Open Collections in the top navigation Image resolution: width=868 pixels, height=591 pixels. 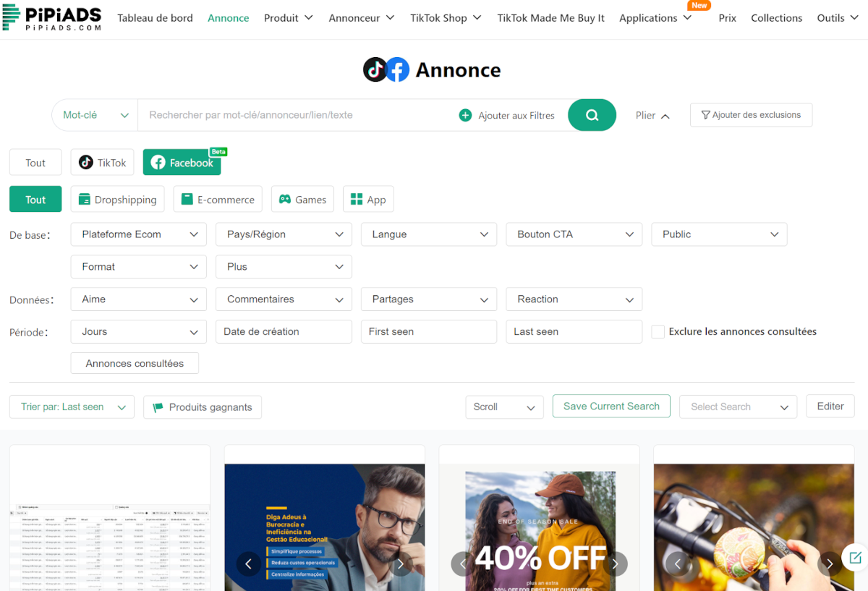(776, 18)
